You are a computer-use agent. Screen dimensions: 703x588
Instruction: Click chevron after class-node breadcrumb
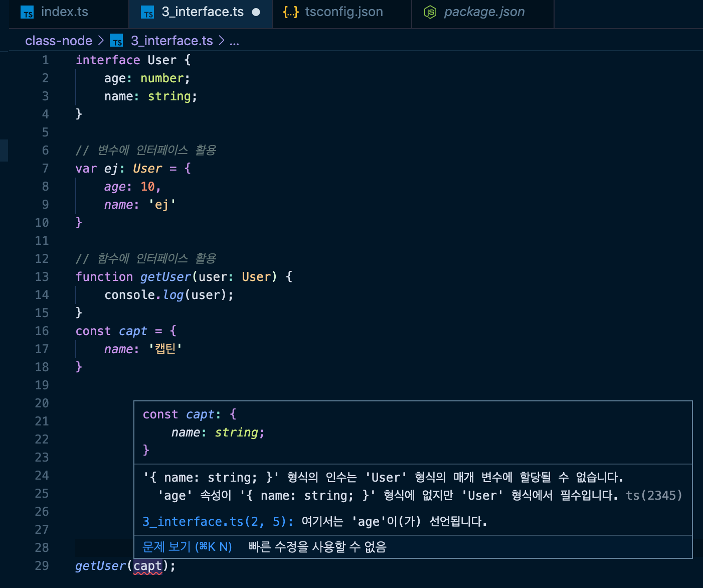click(x=101, y=40)
